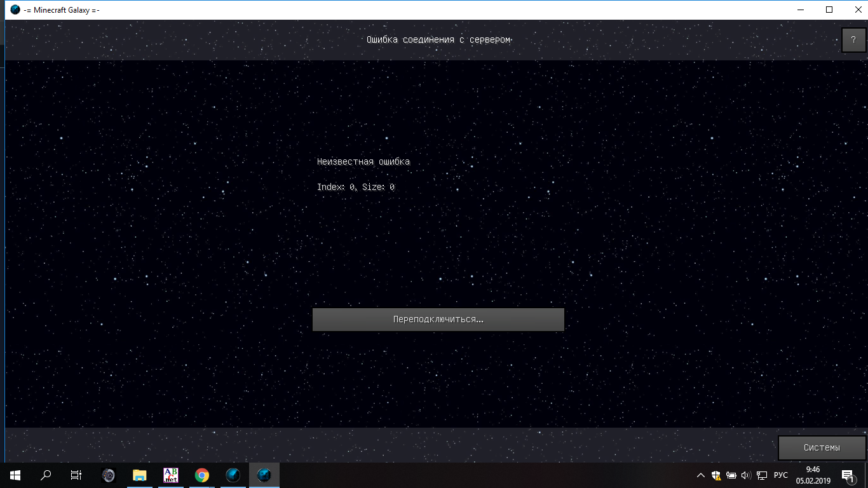Click the Неизвестная ошибка error text
Viewport: 868px width, 488px height.
pos(363,162)
